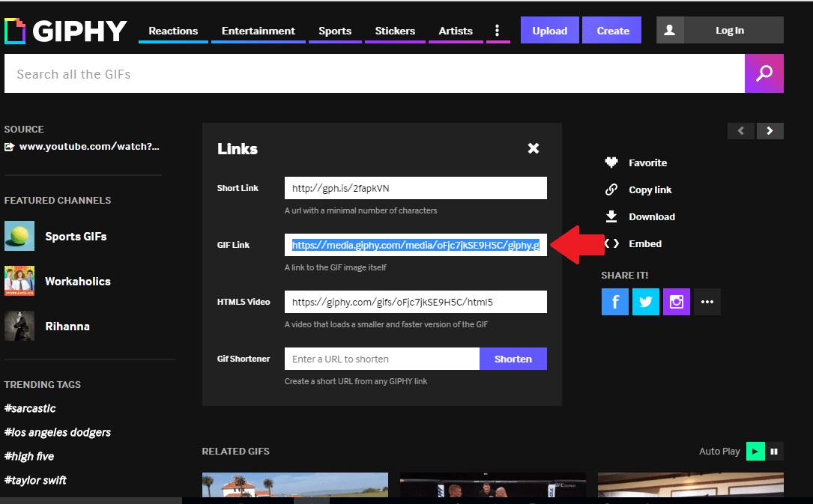Open more share options ellipsis
The image size is (813, 504).
707,302
